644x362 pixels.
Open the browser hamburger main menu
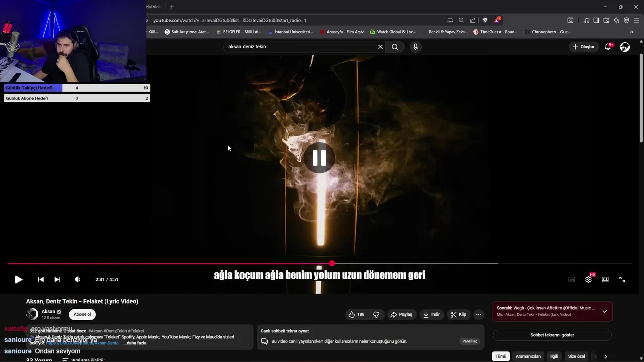637,20
